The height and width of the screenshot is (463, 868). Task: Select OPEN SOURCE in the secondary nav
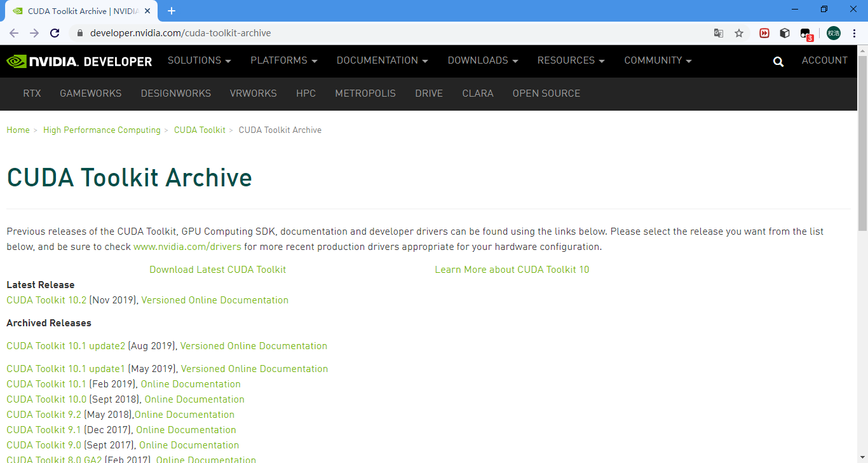coord(546,93)
